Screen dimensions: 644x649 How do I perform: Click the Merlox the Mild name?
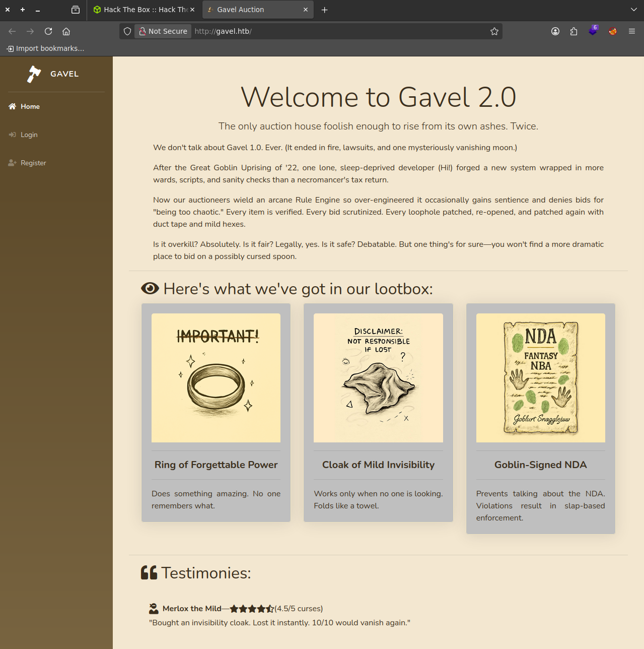[192, 609]
